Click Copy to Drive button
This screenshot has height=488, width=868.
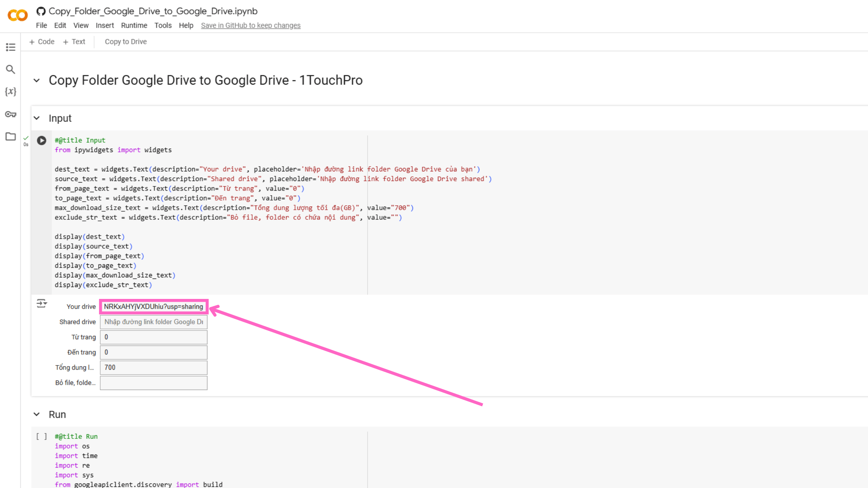point(126,41)
